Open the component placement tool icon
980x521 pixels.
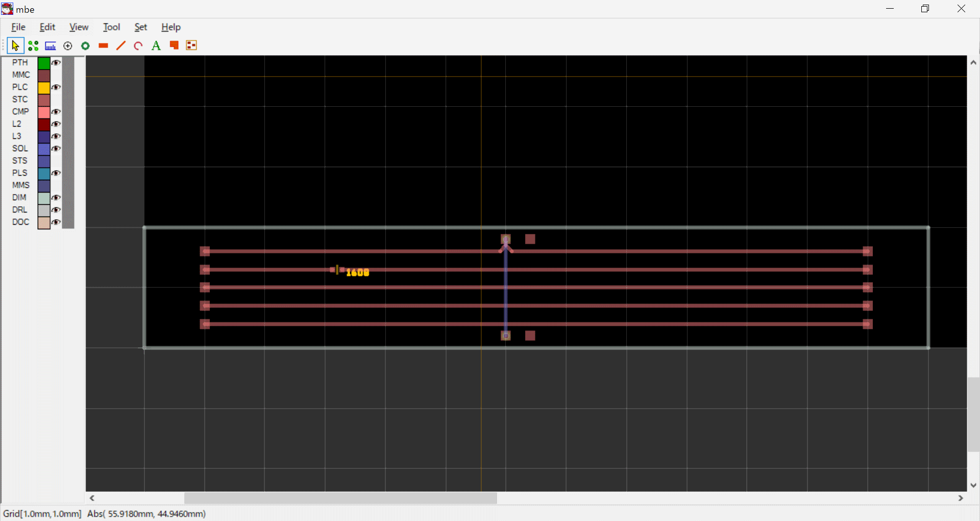[191, 45]
